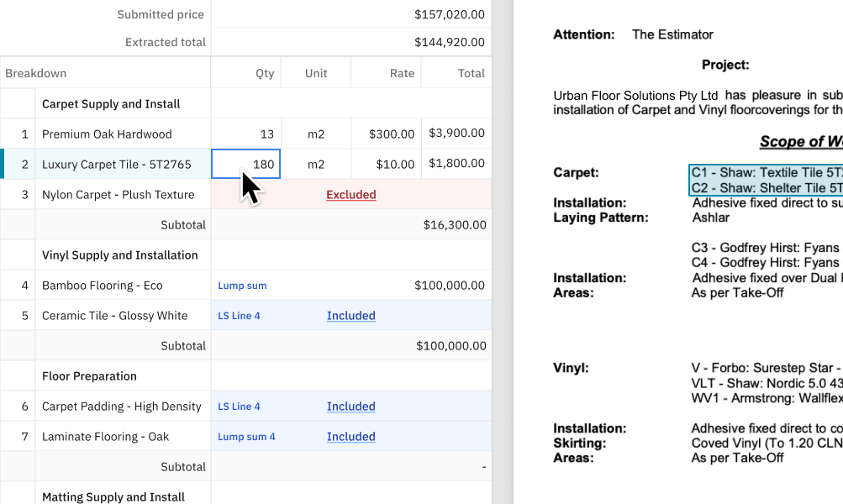Screen dimensions: 843x504
Task: Select the Carpet Supply and Install section header
Action: [110, 103]
